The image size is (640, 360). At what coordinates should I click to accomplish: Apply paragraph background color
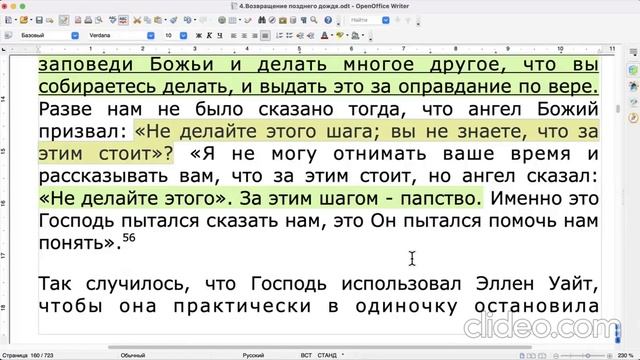tap(355, 36)
